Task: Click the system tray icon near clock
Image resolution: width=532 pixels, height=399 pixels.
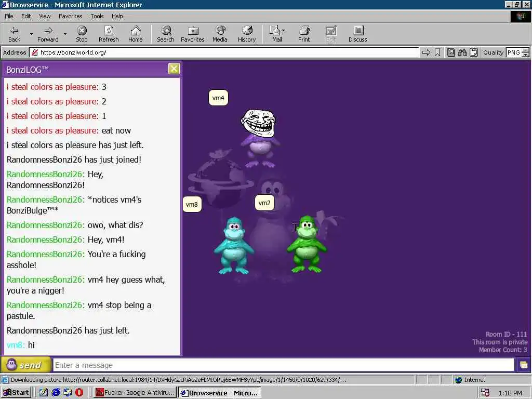Action: pos(485,393)
